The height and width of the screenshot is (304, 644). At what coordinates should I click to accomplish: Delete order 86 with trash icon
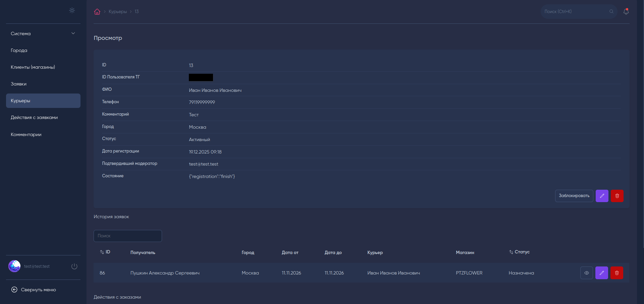(617, 273)
